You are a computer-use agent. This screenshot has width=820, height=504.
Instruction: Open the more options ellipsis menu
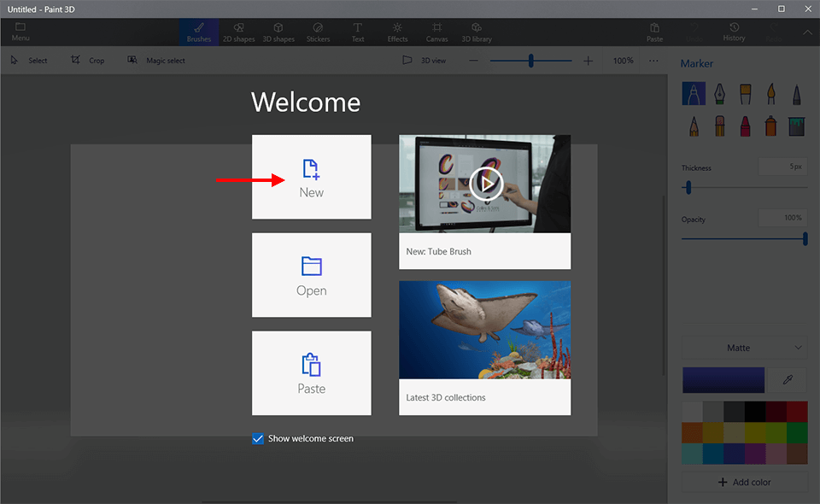(x=653, y=61)
